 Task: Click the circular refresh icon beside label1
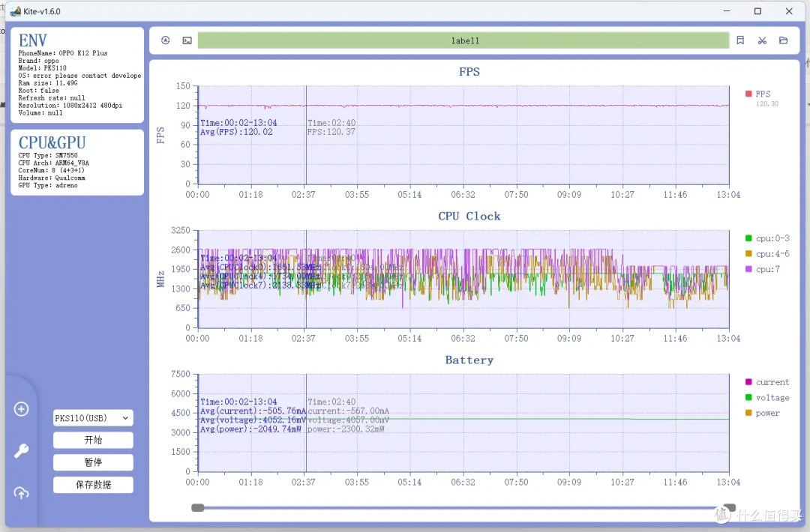[165, 40]
